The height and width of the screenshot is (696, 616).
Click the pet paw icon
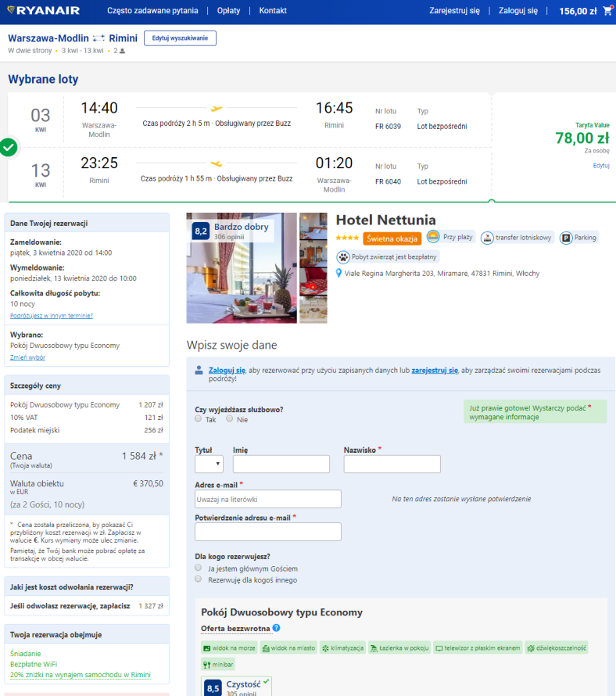343,257
